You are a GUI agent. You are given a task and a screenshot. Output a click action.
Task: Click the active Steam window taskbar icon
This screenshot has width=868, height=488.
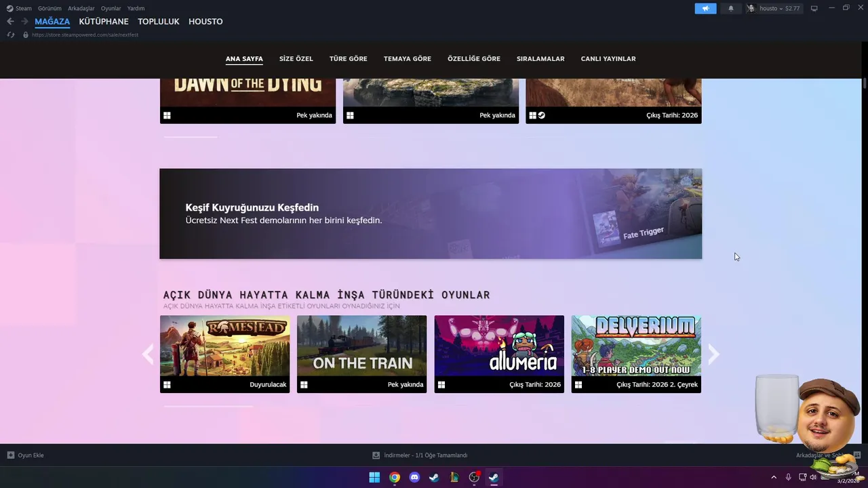(x=494, y=477)
